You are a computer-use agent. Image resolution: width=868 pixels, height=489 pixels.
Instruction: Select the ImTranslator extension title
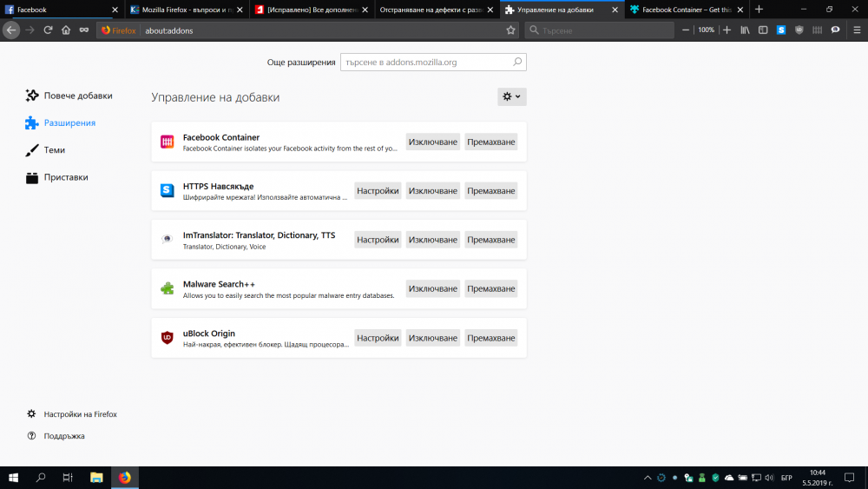[259, 235]
